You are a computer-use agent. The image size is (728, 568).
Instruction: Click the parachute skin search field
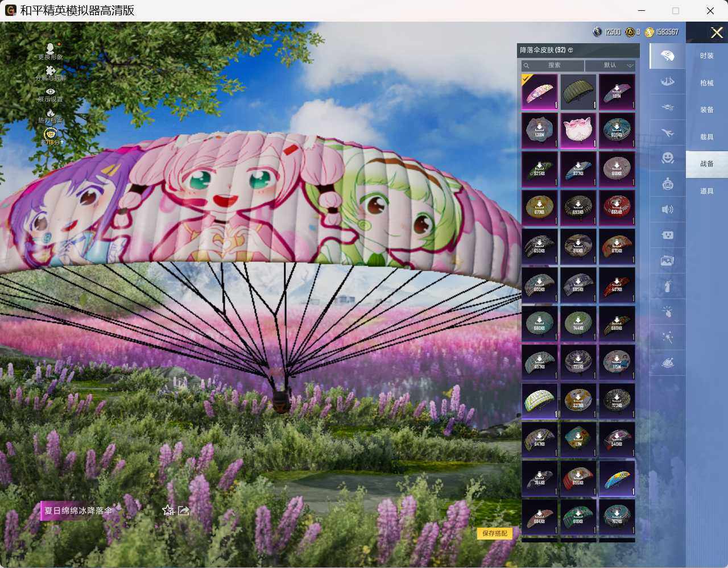point(553,65)
